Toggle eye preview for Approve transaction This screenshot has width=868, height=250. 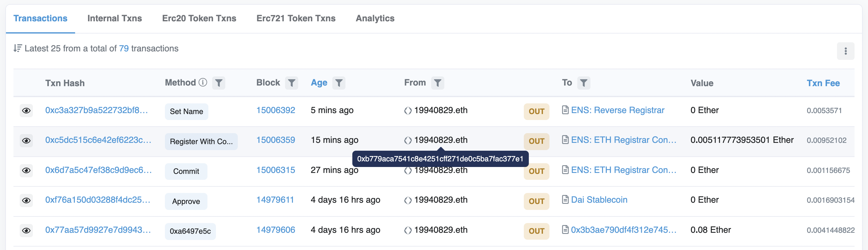[x=26, y=201]
